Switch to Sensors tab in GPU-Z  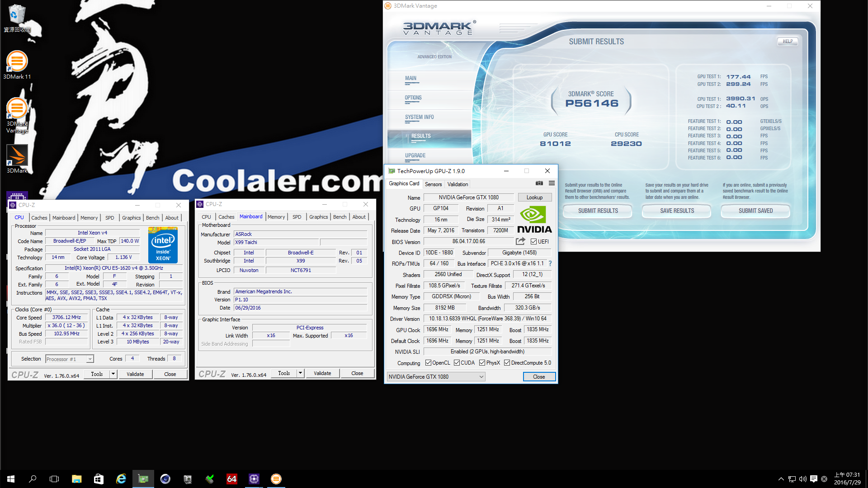433,184
